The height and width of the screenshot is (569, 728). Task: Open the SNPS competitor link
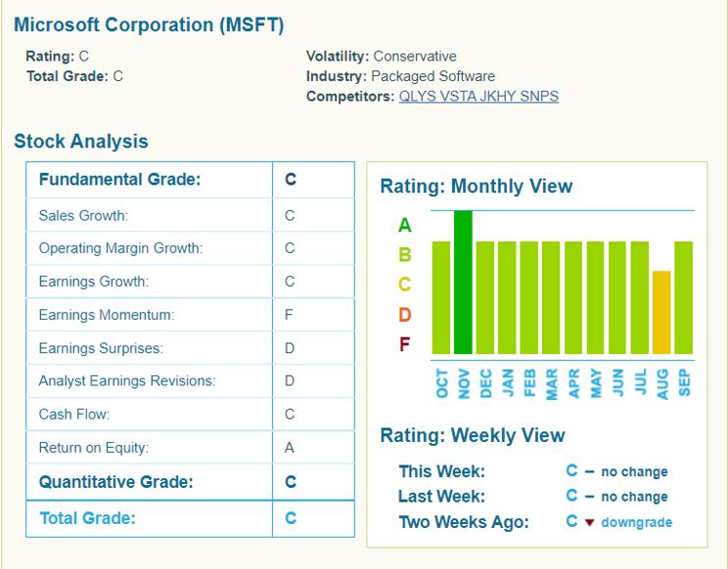click(x=539, y=97)
